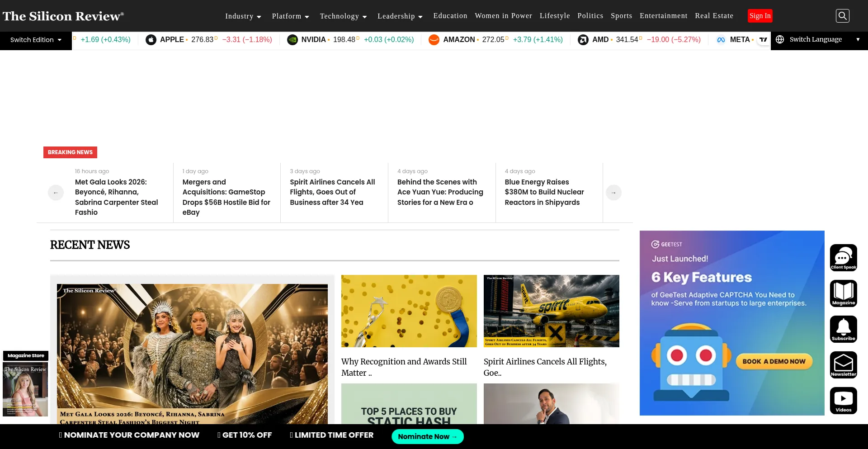Open the Switch Language dropdown
The width and height of the screenshot is (868, 449).
coord(819,40)
